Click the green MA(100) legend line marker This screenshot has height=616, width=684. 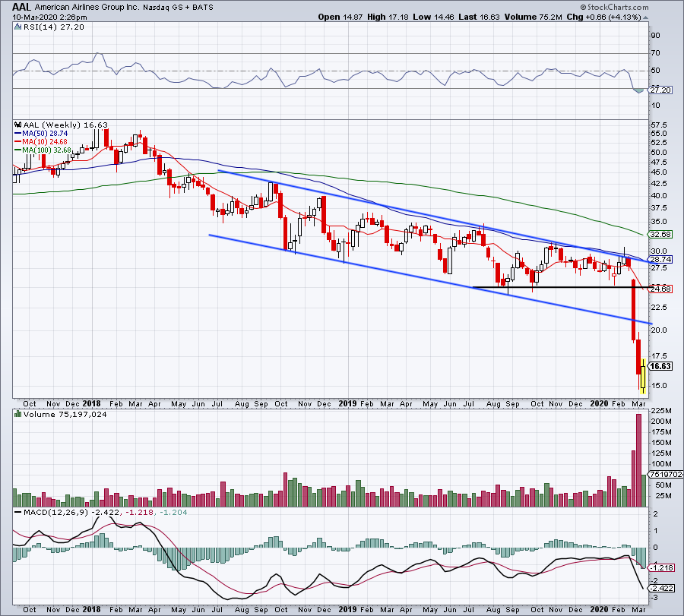click(18, 150)
